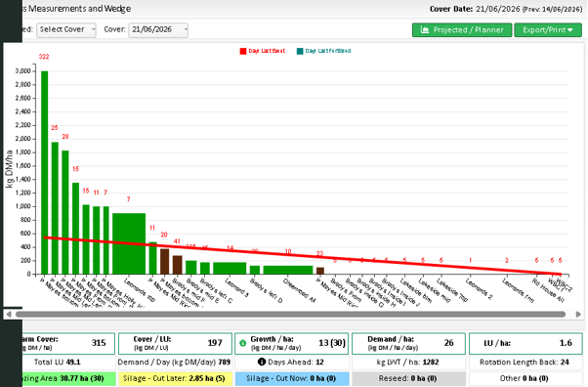Toggle the Days Last Fertilised legend series
The height and width of the screenshot is (387, 588).
(324, 51)
